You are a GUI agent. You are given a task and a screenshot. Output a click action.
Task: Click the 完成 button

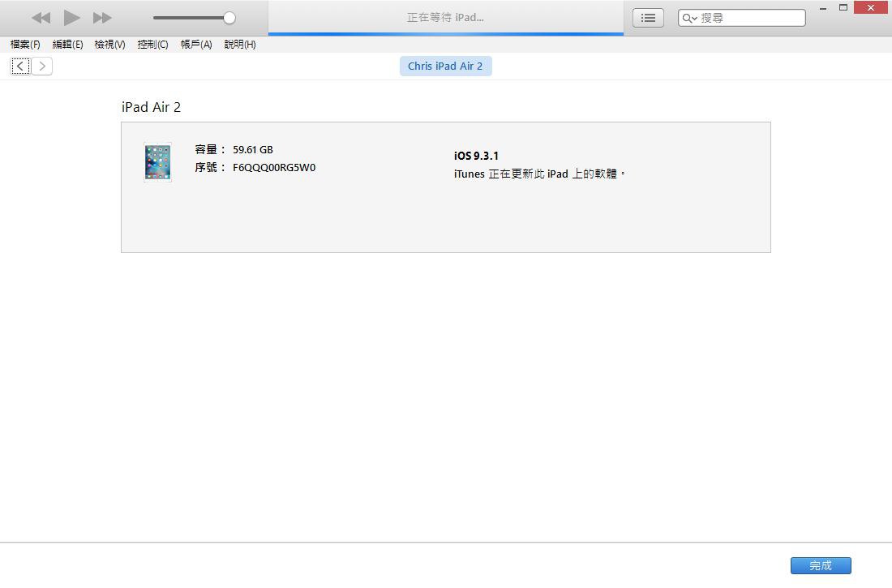821,565
